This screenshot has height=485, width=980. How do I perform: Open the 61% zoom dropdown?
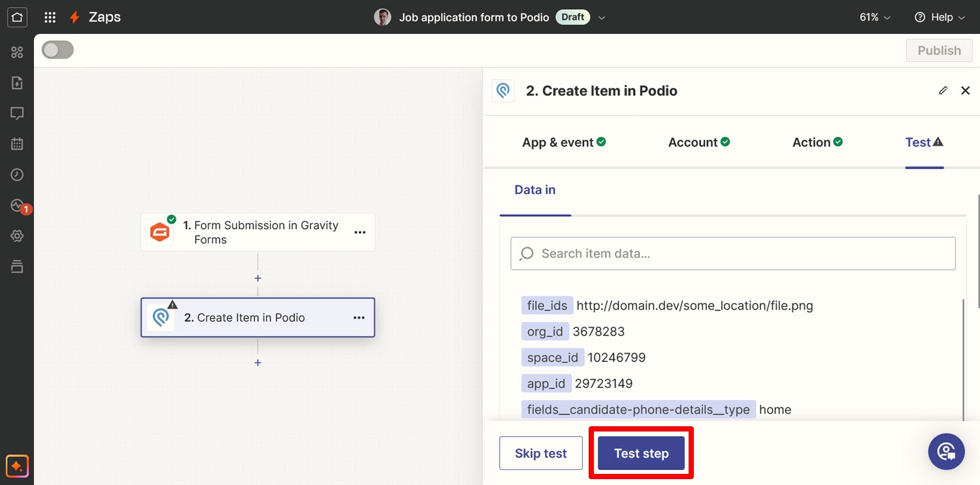[x=875, y=18]
